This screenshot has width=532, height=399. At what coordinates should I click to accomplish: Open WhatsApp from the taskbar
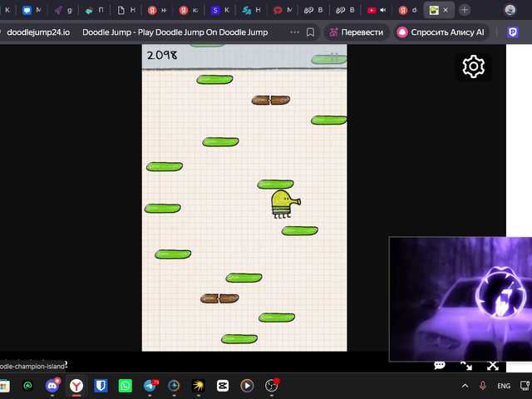(126, 386)
